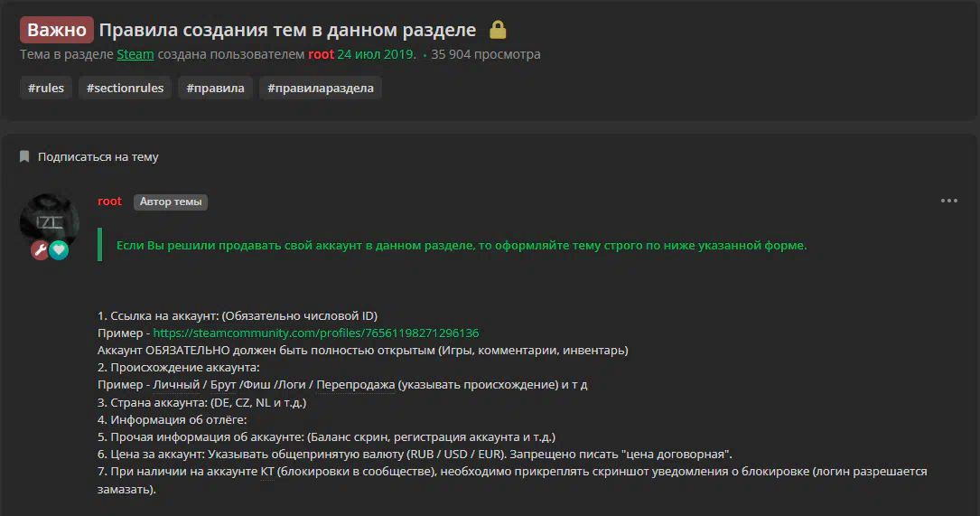Viewport: 980px width, 516px height.
Task: Click the line 1. Ссылка на аккаунт
Action: coord(238,316)
